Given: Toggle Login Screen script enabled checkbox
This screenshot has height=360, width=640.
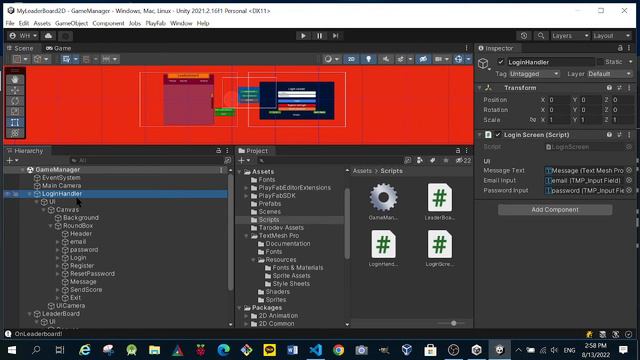Looking at the screenshot, I should pyautogui.click(x=498, y=135).
